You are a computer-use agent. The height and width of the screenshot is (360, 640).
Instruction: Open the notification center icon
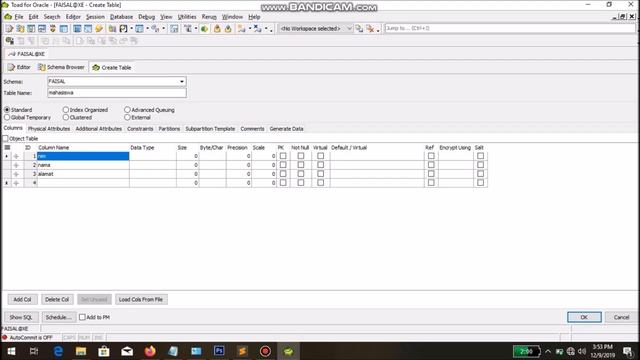(x=628, y=351)
